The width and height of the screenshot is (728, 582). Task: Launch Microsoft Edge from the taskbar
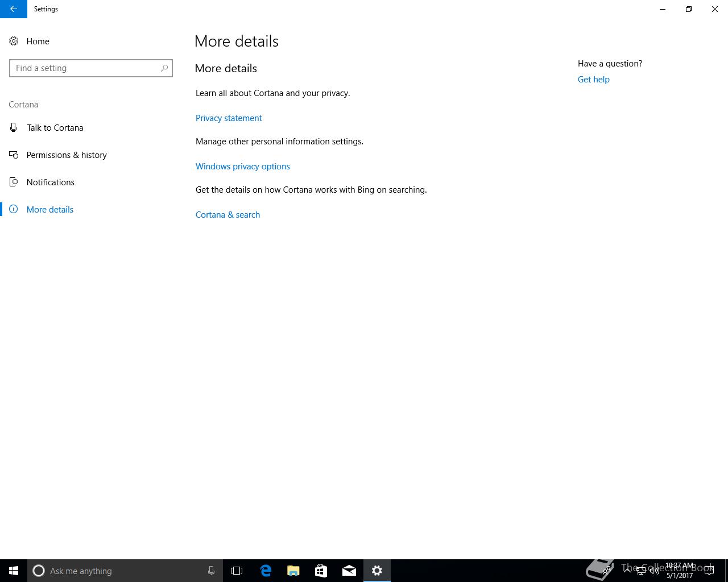click(266, 571)
